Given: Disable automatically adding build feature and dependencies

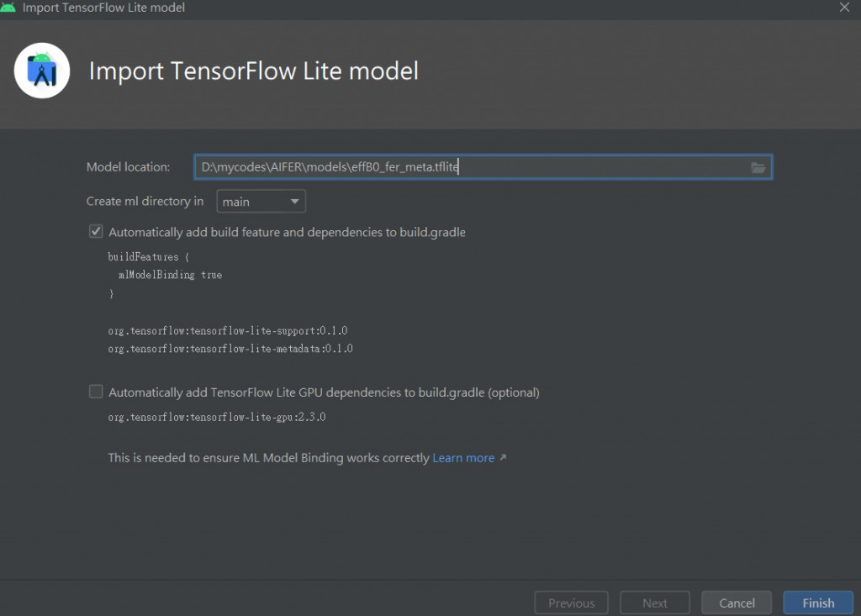Looking at the screenshot, I should pyautogui.click(x=96, y=232).
